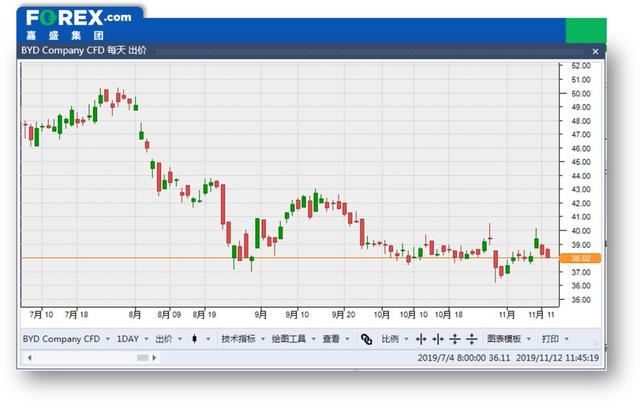Click the 9月 10 date axis label
The width and height of the screenshot is (640, 404).
[x=297, y=315]
